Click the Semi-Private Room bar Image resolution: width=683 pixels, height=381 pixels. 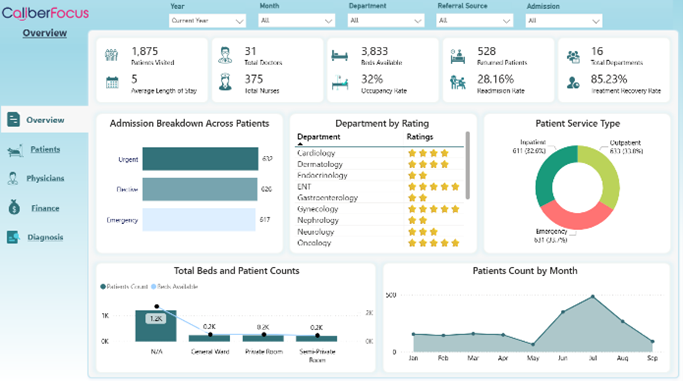[x=317, y=338]
